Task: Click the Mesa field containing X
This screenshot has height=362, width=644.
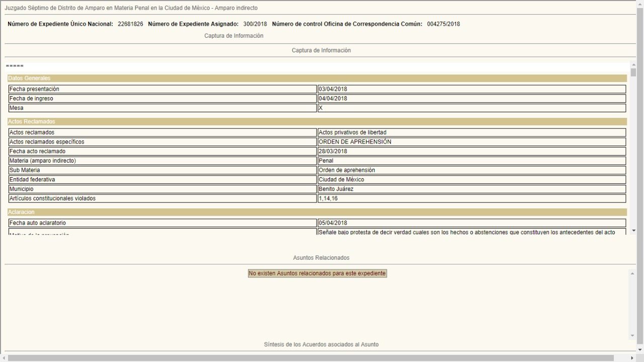Action: [471, 108]
